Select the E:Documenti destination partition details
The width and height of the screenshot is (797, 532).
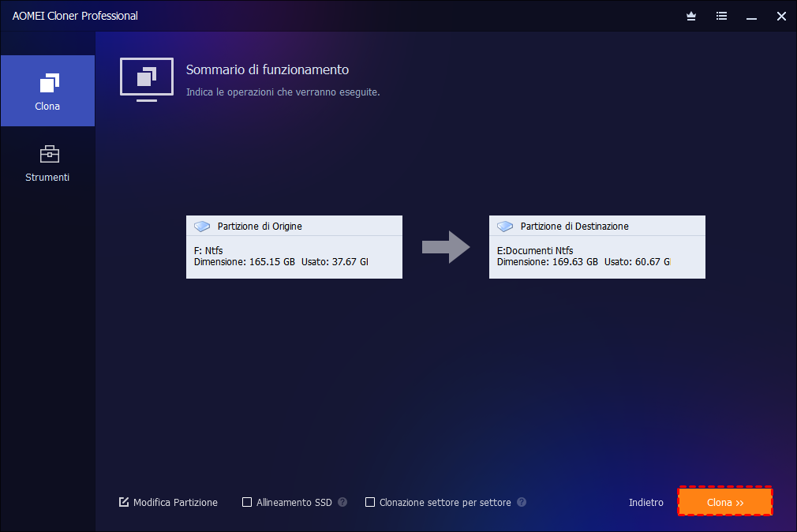(x=597, y=257)
